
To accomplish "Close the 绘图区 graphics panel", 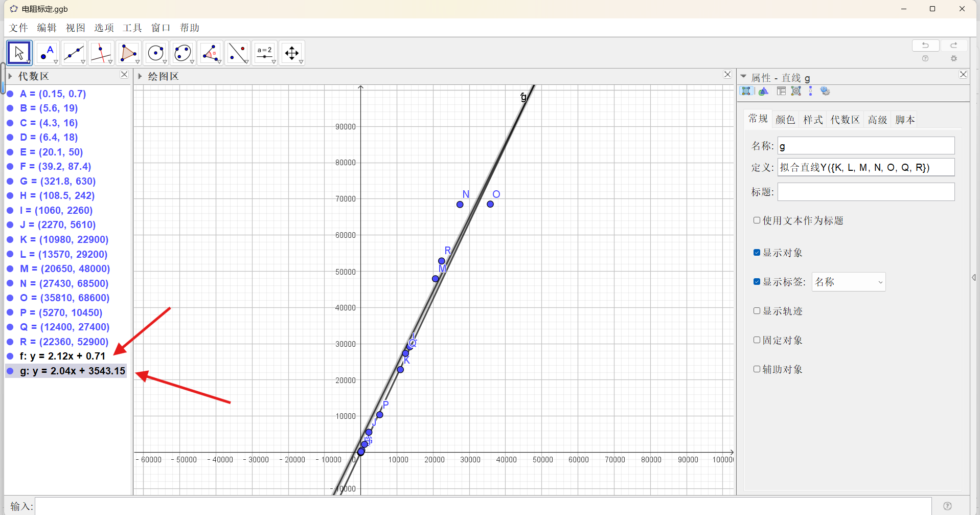I will 727,75.
